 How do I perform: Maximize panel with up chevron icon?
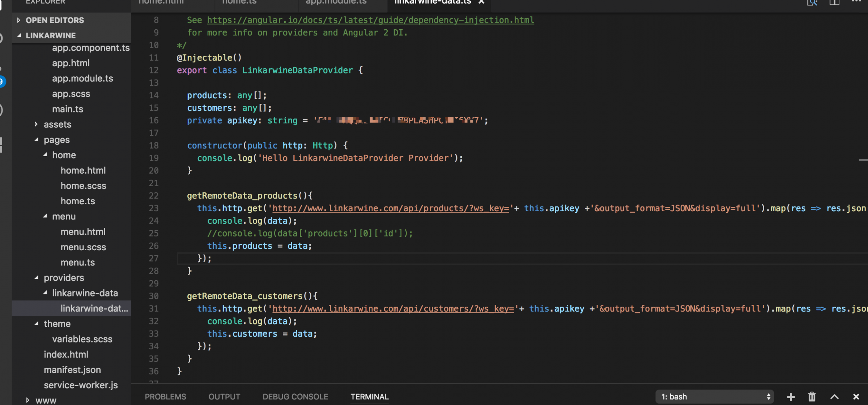pyautogui.click(x=834, y=397)
